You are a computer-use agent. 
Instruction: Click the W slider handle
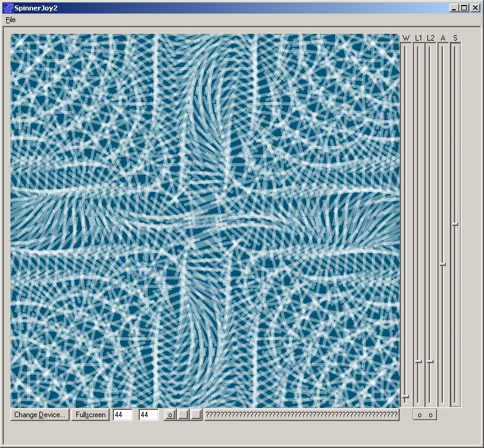(405, 398)
